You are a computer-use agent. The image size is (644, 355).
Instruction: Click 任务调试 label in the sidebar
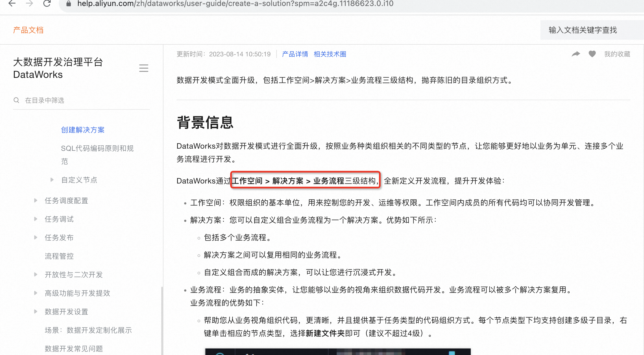(59, 219)
